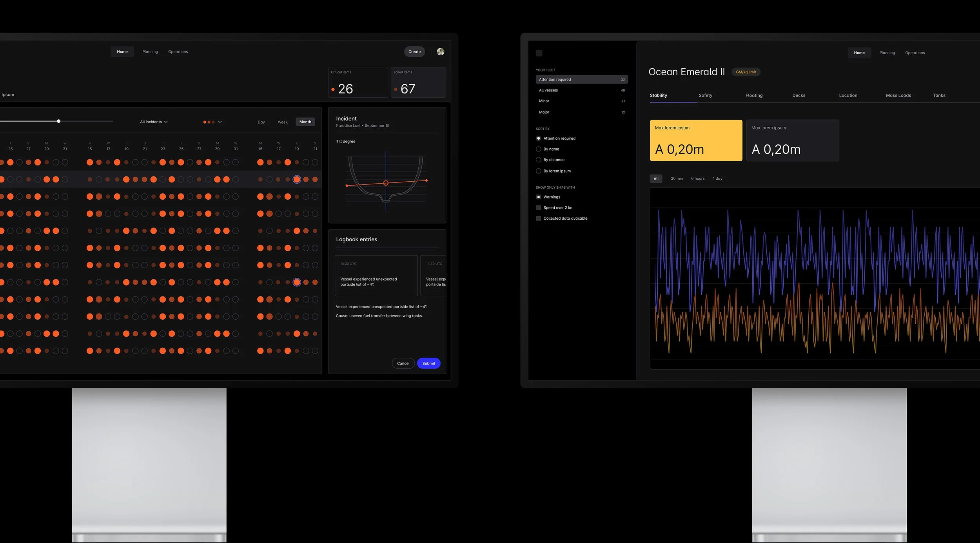Expand the severity dots dropdown chevron

[220, 122]
